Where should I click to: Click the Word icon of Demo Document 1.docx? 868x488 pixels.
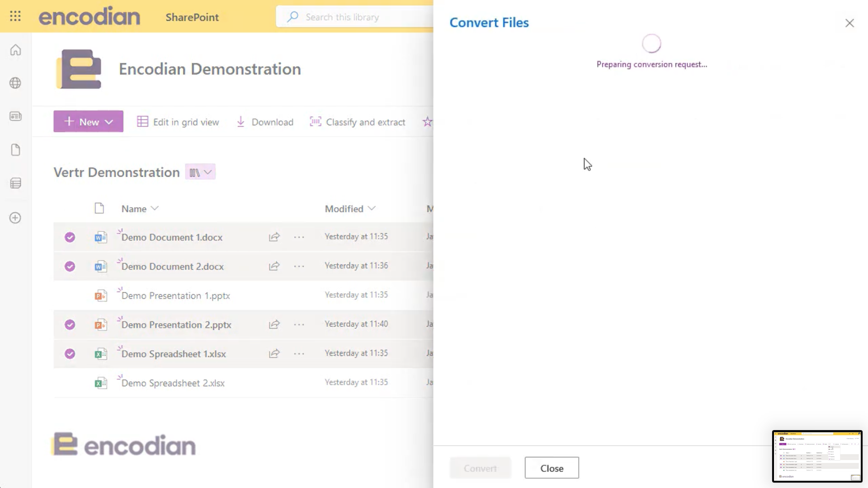point(100,237)
